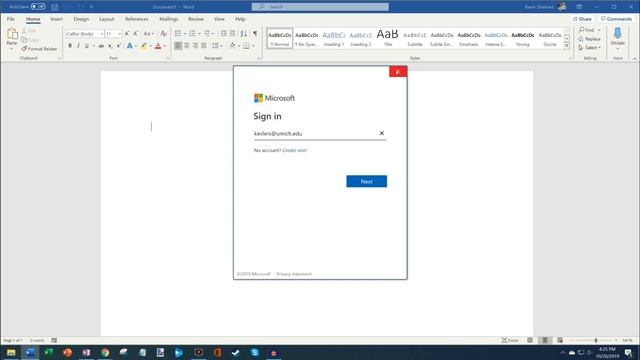Open the File menu
Screen dimensions: 640x360
point(11,19)
